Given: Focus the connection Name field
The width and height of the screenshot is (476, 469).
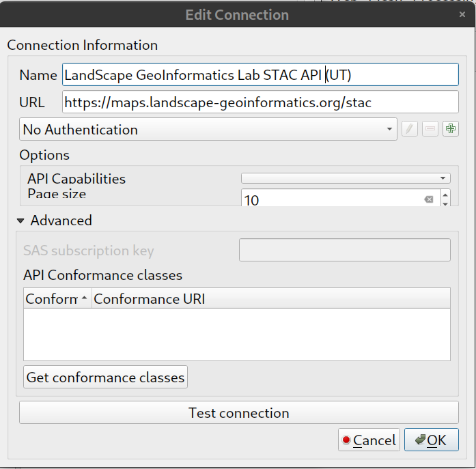Looking at the screenshot, I should coord(260,74).
